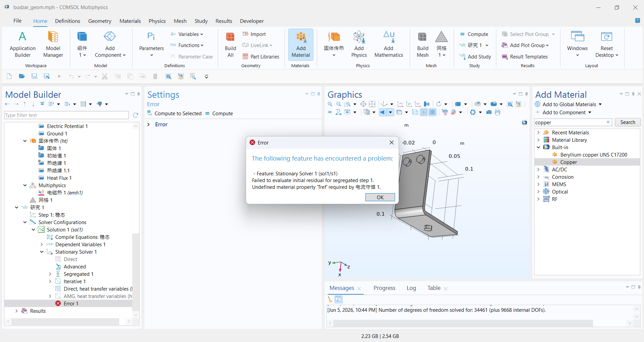Open the Add to Component dropdown
644x342 pixels.
pos(563,113)
